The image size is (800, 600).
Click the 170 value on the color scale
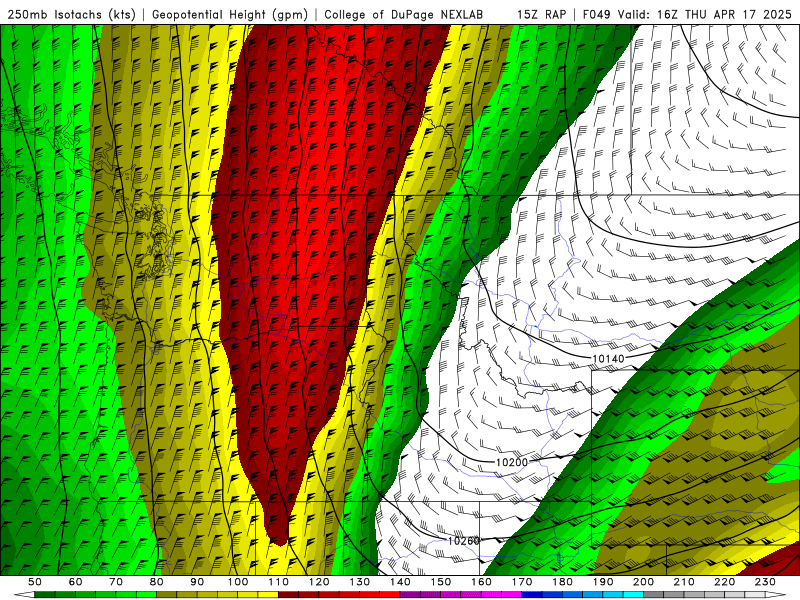click(x=521, y=582)
